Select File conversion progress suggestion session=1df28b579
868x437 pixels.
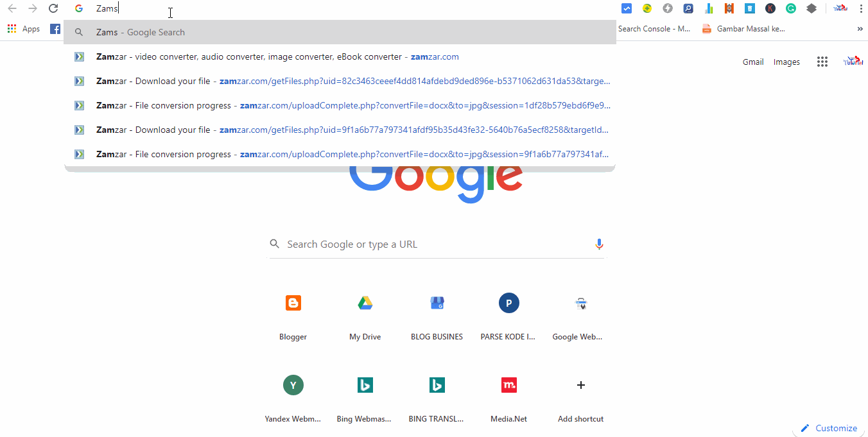[x=340, y=105]
